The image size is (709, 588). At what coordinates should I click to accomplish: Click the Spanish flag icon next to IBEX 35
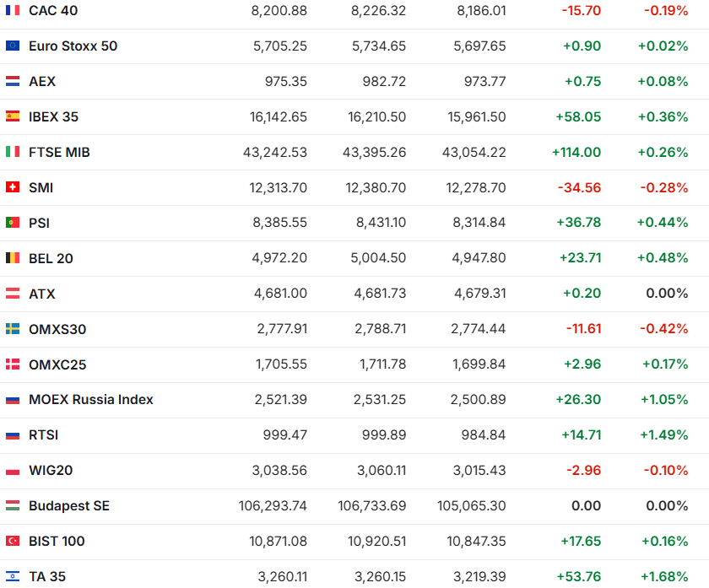click(12, 117)
